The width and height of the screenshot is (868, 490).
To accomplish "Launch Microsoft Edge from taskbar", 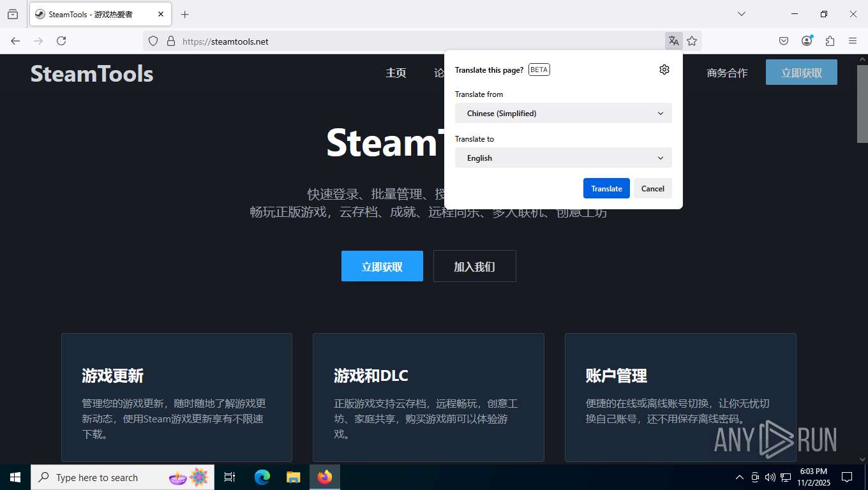I will [262, 477].
